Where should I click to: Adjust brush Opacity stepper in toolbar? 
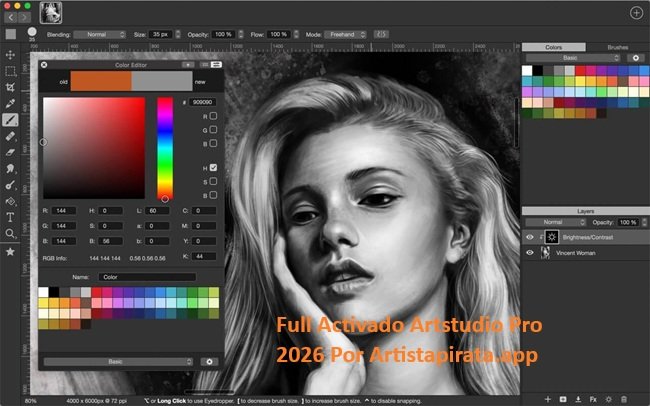pyautogui.click(x=241, y=34)
